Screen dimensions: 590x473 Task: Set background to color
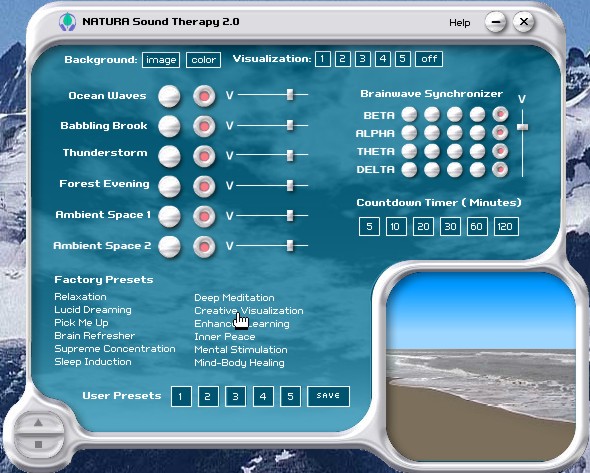point(204,60)
